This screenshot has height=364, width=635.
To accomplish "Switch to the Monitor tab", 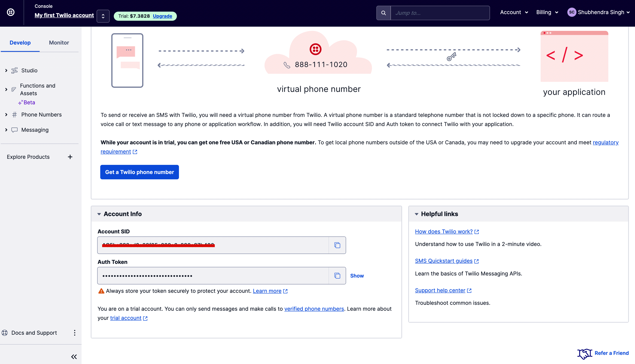I will 59,43.
